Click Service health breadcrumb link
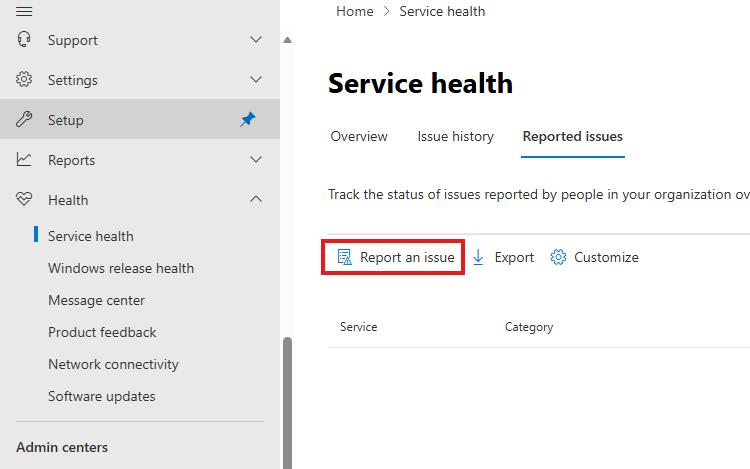 pyautogui.click(x=442, y=11)
